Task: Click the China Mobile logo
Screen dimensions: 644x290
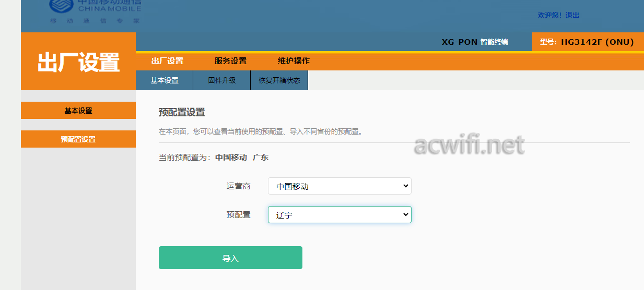Action: click(95, 11)
